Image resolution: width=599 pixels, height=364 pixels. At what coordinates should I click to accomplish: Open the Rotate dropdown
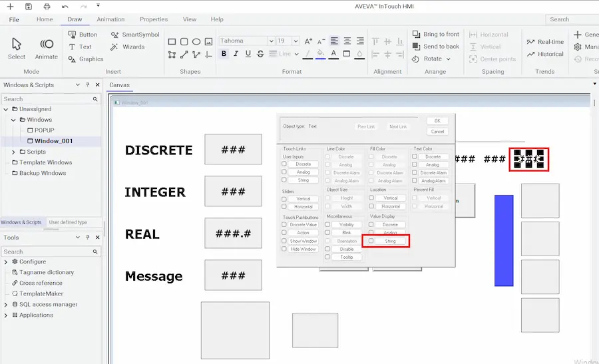pos(448,59)
